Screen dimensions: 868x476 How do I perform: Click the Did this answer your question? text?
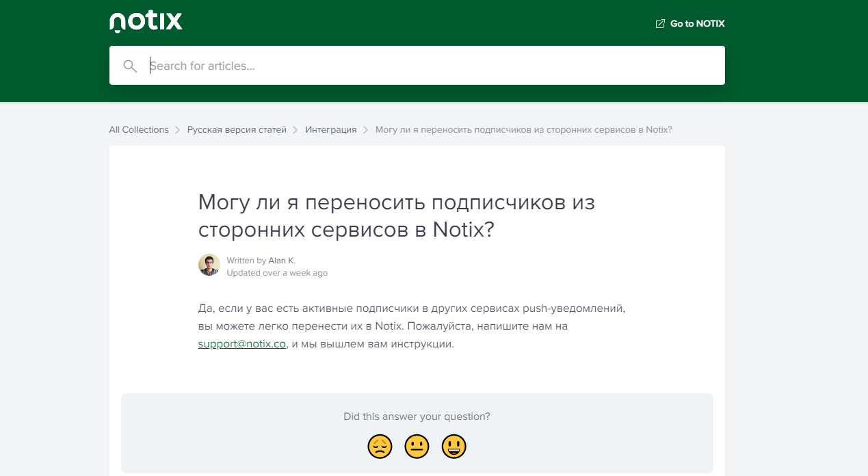[417, 416]
